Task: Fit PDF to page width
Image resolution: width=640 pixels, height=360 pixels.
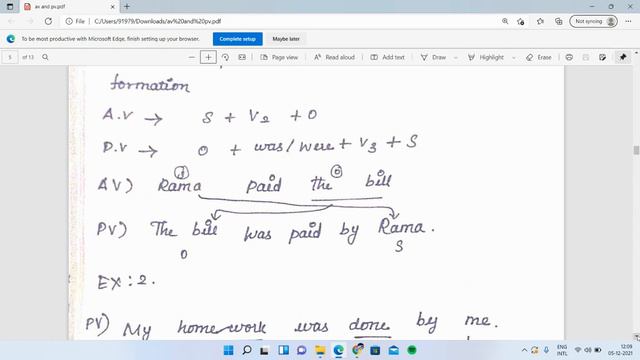Action: [x=242, y=57]
